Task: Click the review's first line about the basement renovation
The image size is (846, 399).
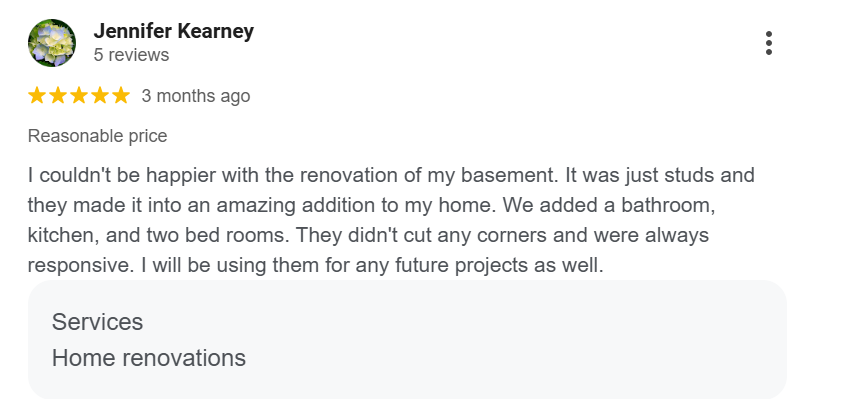Action: 391,175
